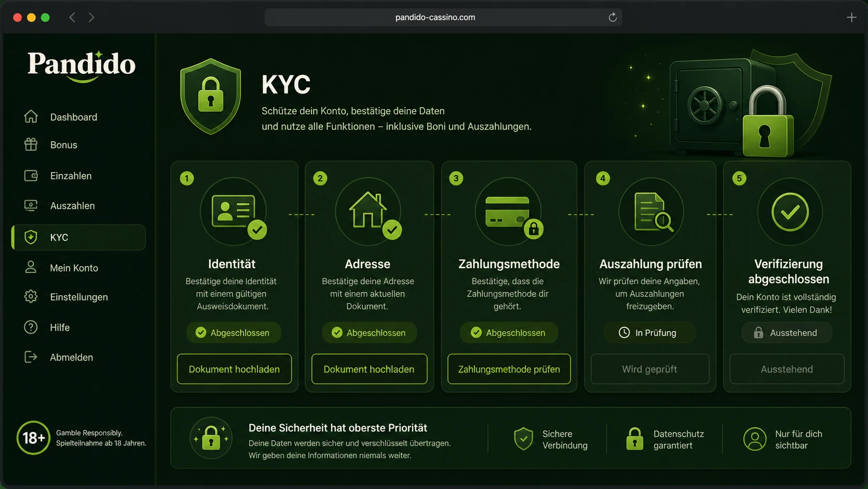The image size is (868, 489).
Task: Click the Identität ID card icon
Action: pyautogui.click(x=234, y=211)
